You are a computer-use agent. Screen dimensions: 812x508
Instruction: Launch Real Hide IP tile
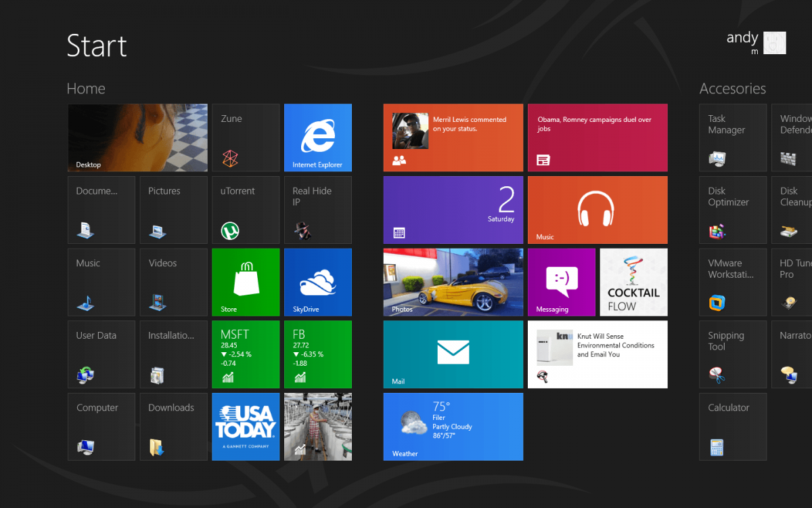pyautogui.click(x=318, y=210)
